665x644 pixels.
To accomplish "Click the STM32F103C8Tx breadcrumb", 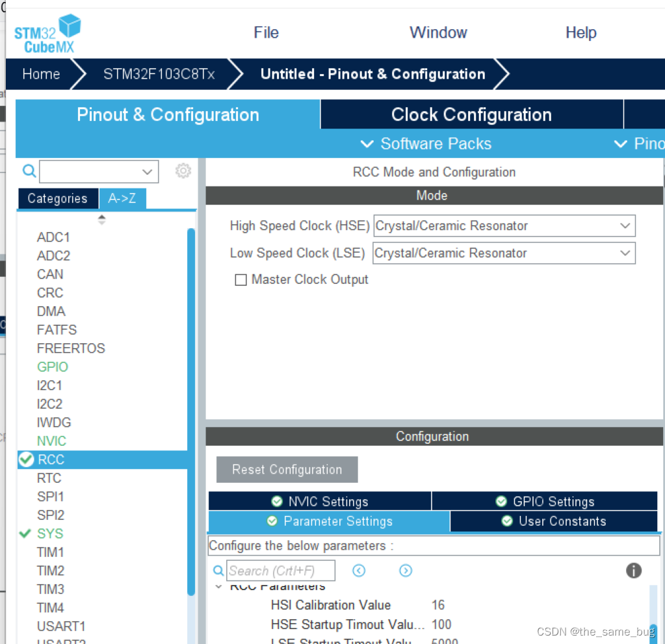I will [x=159, y=74].
